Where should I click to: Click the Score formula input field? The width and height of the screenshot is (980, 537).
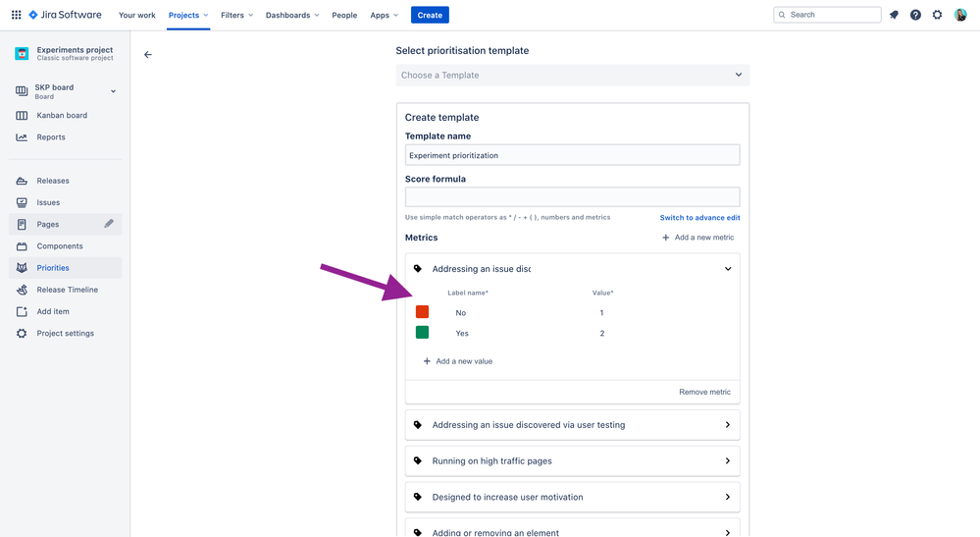click(x=573, y=197)
